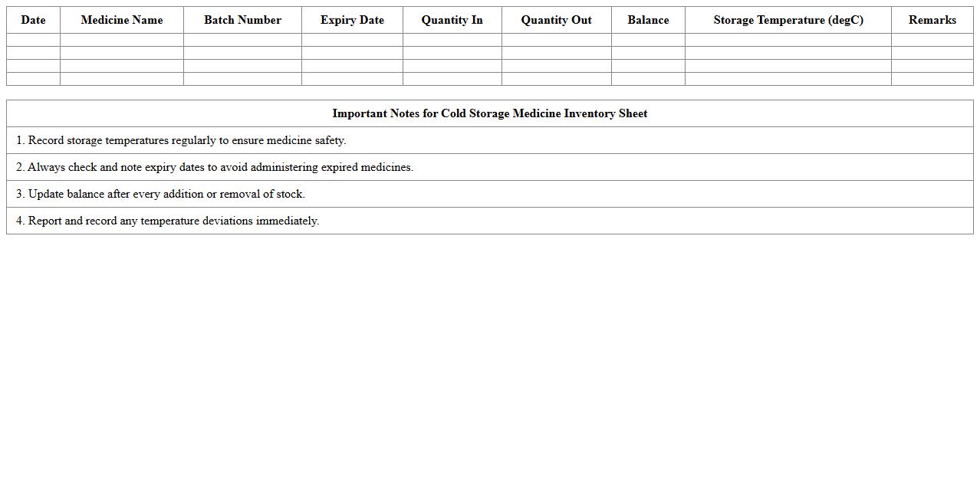This screenshot has height=498, width=980.
Task: Click the note about checking expiry dates
Action: 215,167
